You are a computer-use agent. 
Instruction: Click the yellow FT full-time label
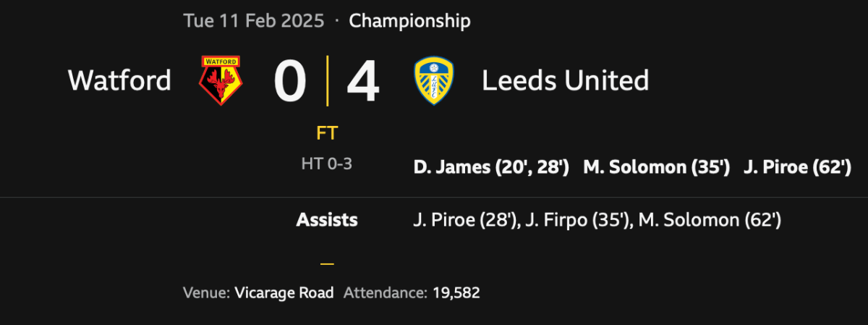click(x=327, y=133)
